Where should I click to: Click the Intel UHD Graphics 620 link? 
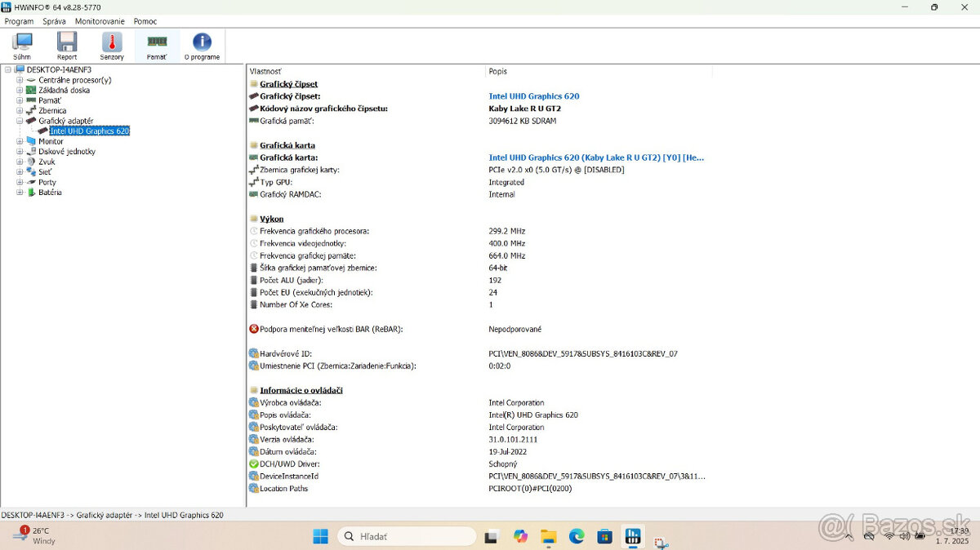pos(533,95)
